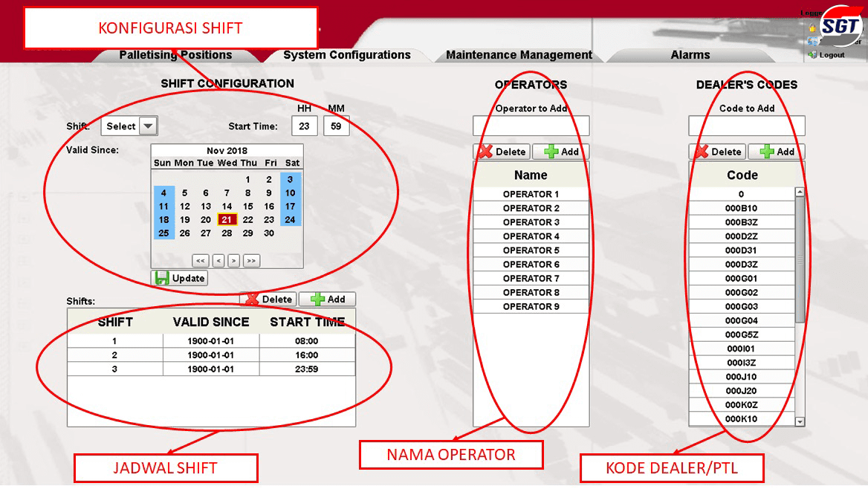Viewport: 868px width, 489px height.
Task: Select dealer code 000D2Z
Action: (x=742, y=236)
